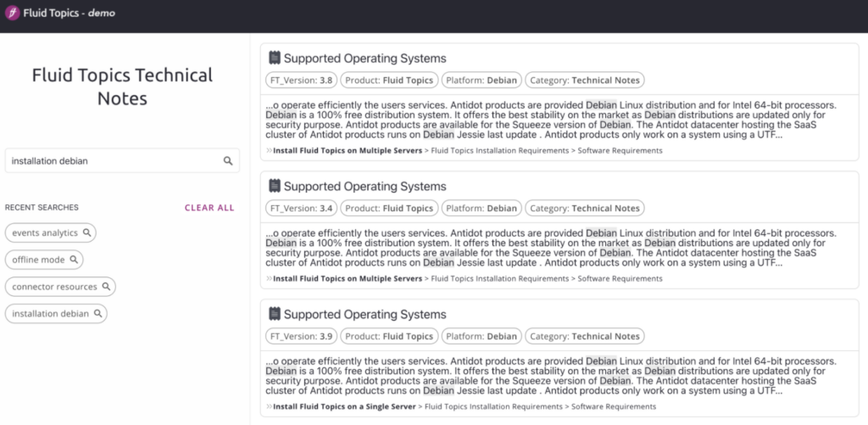Clear all recent searches
This screenshot has height=425, width=868.
(x=209, y=208)
